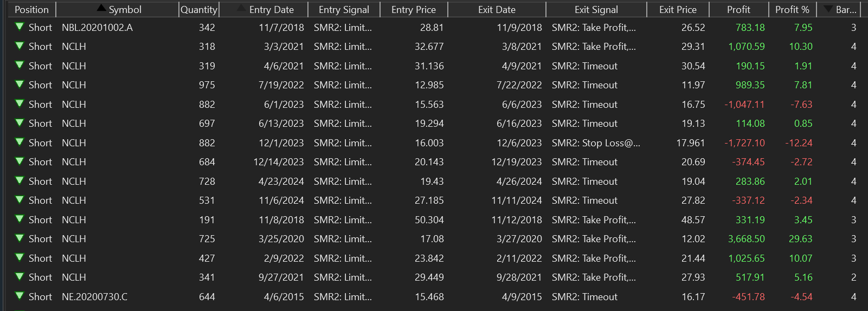Sort by the Exit Price column header
868x311 pixels.
(678, 10)
